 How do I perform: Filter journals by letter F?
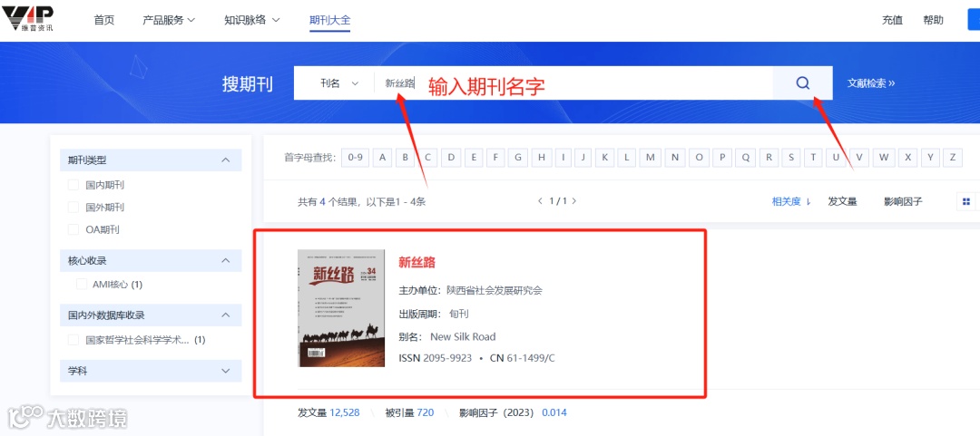pos(495,158)
